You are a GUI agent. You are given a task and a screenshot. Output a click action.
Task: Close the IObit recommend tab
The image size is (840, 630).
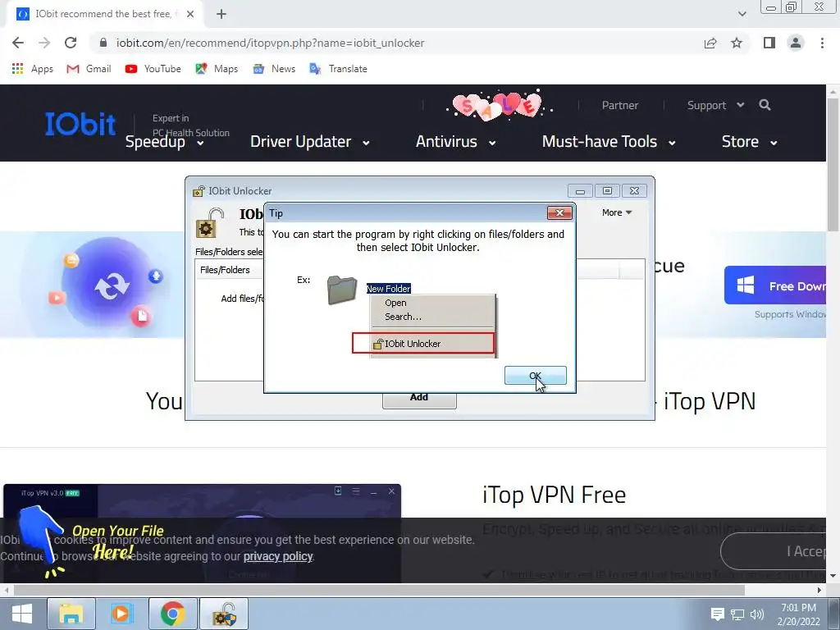point(190,14)
